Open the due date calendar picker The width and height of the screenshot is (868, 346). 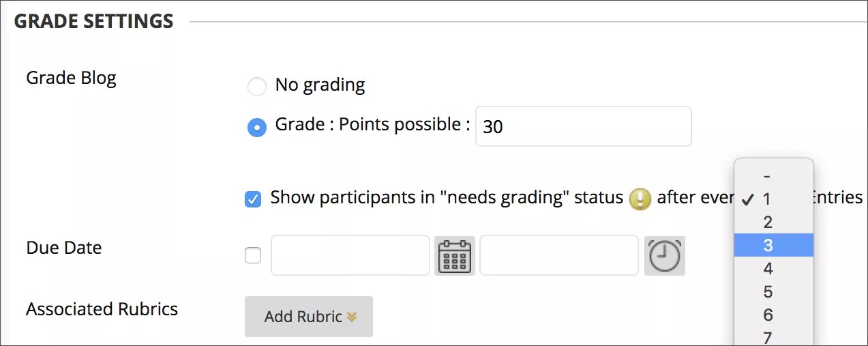tap(455, 256)
